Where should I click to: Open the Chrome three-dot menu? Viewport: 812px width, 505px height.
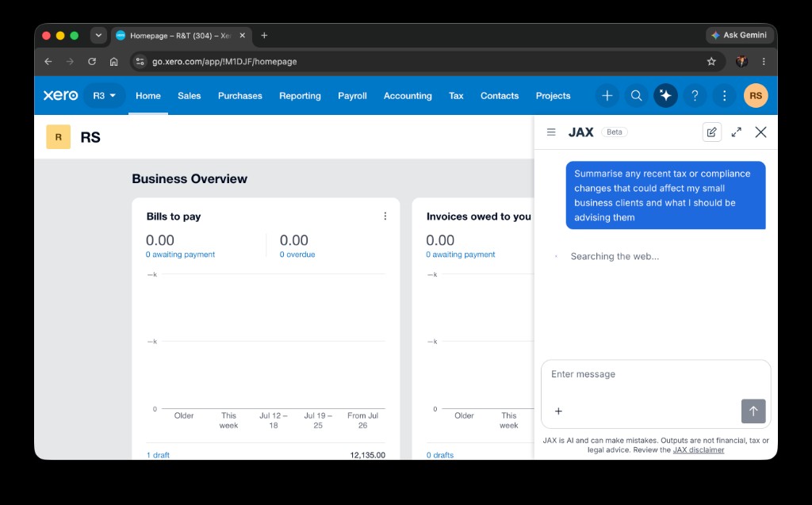coord(764,62)
